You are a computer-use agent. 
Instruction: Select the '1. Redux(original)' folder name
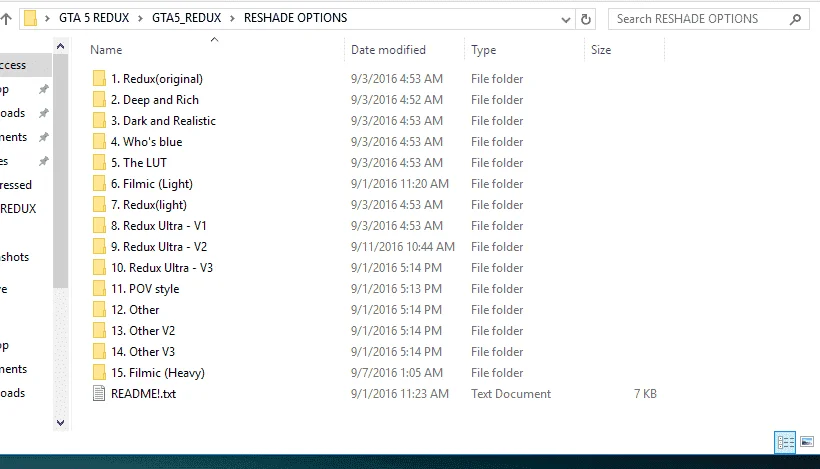pos(157,79)
